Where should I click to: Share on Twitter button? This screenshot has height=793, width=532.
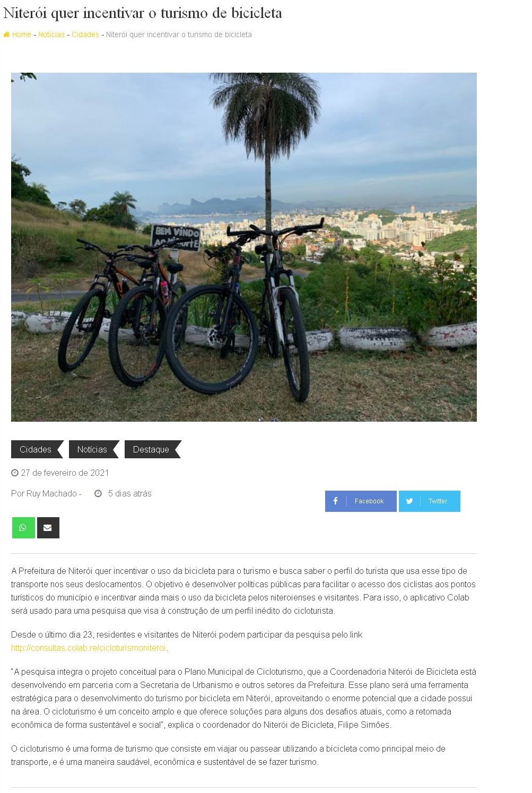coord(430,501)
